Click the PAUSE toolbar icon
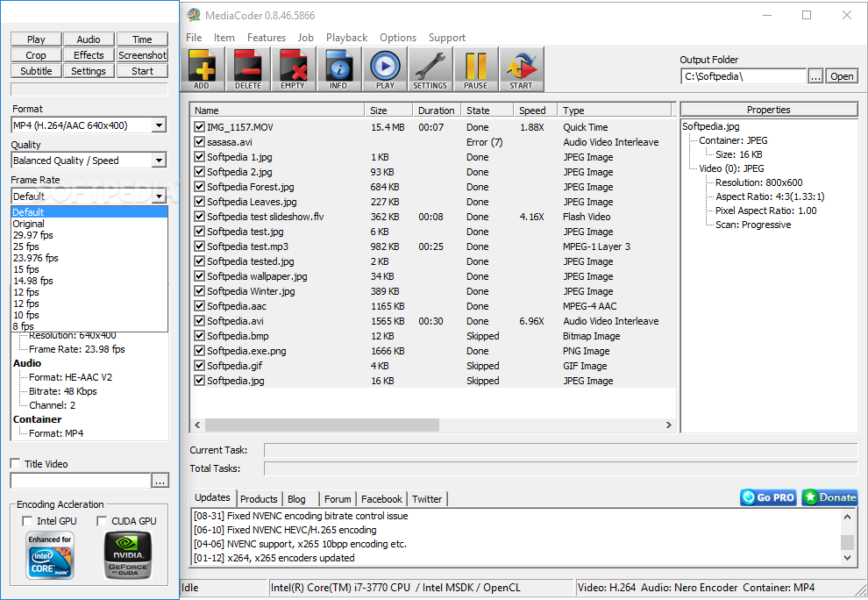 tap(475, 69)
